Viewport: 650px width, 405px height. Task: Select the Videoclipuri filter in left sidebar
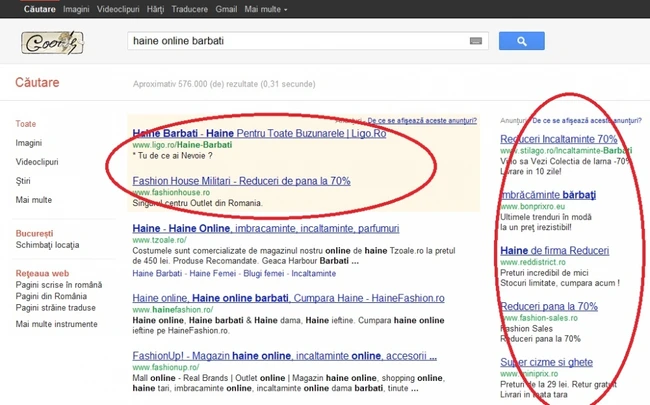pos(37,162)
